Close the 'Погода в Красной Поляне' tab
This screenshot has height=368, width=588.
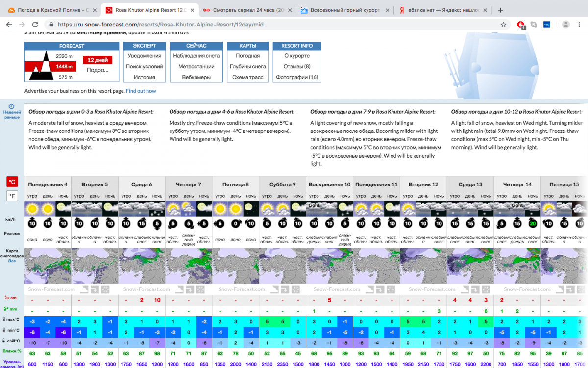[x=94, y=10]
